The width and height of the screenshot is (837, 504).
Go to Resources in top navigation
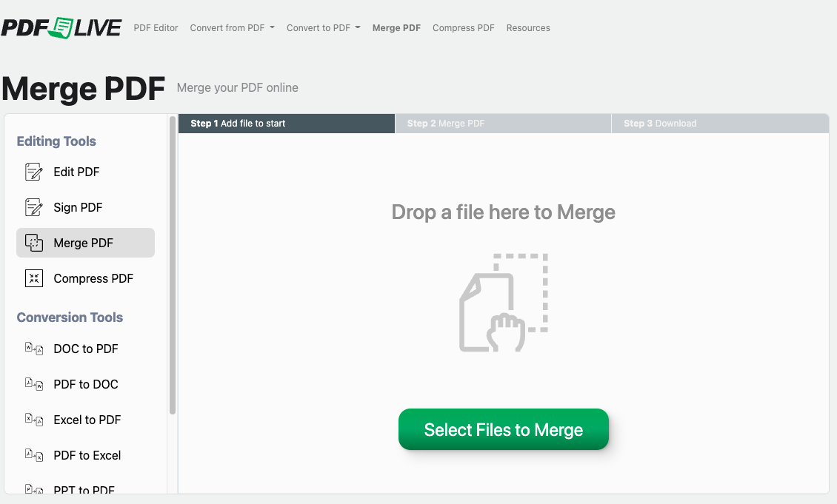pyautogui.click(x=528, y=27)
